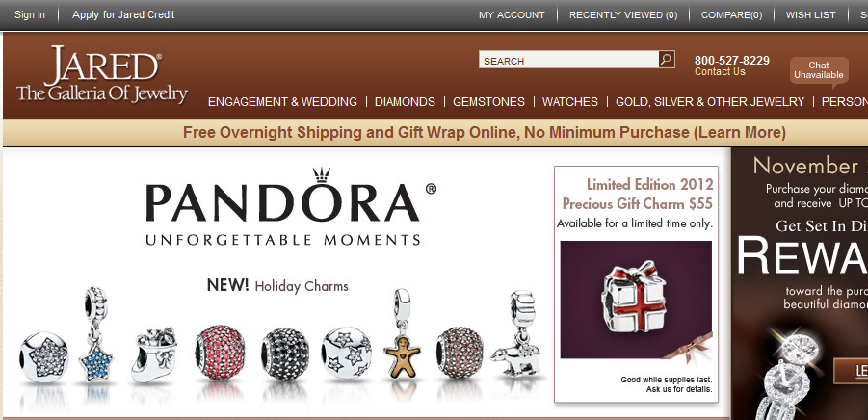
Task: Select the blue star dangle charm
Action: click(95, 334)
